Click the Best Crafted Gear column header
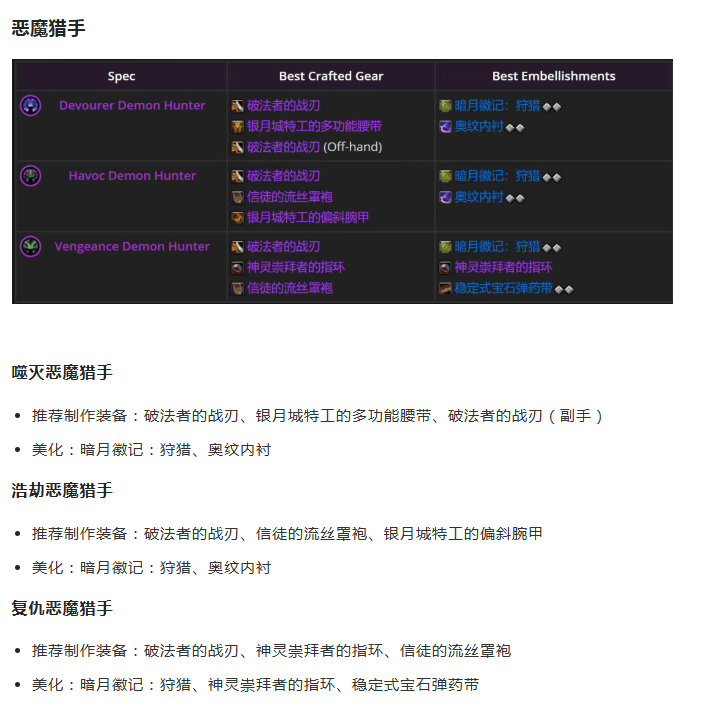 (x=331, y=76)
